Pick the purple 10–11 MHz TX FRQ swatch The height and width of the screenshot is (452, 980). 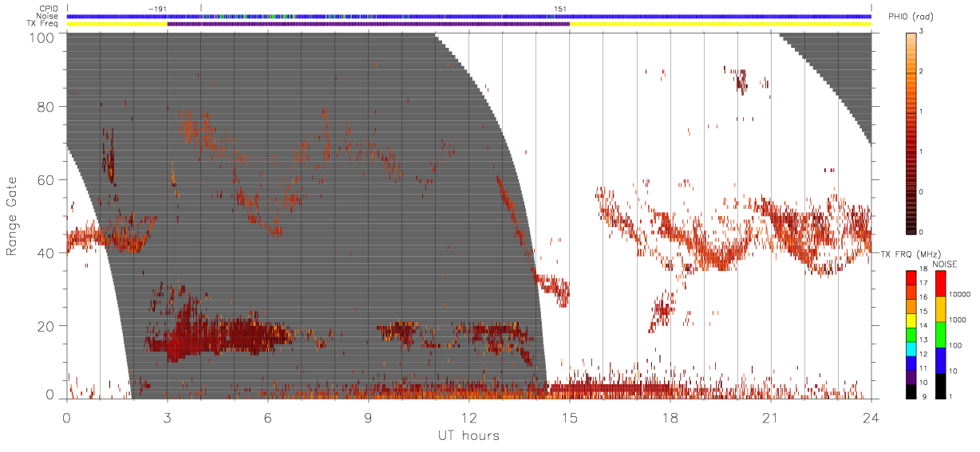(x=911, y=375)
